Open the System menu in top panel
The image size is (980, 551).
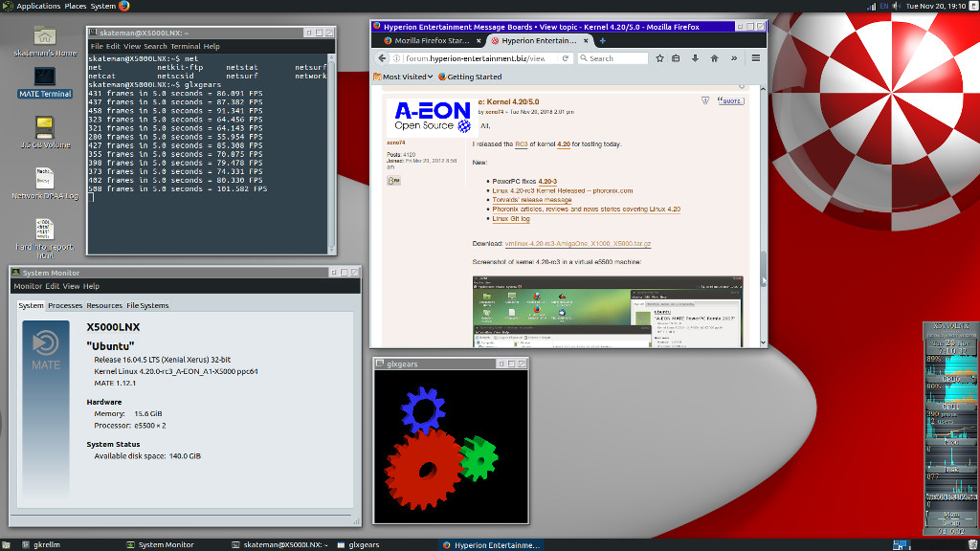(103, 7)
